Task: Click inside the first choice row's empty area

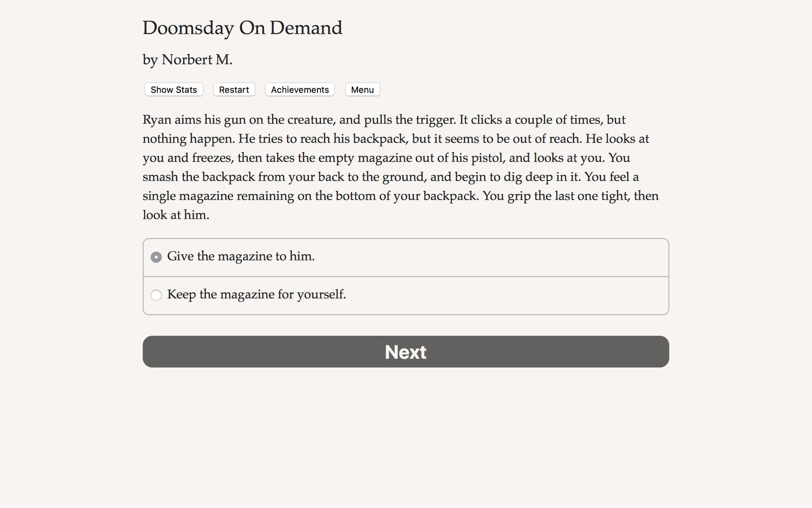Action: [493, 257]
